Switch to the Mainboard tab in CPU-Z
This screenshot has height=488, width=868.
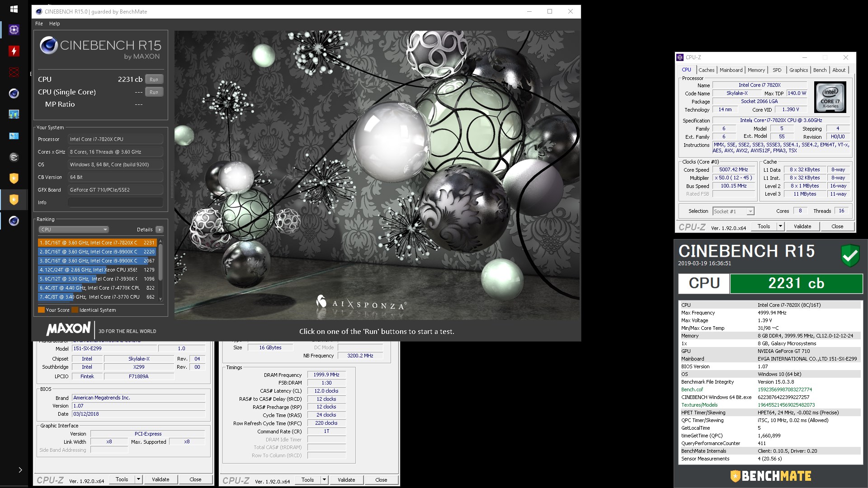pyautogui.click(x=731, y=70)
